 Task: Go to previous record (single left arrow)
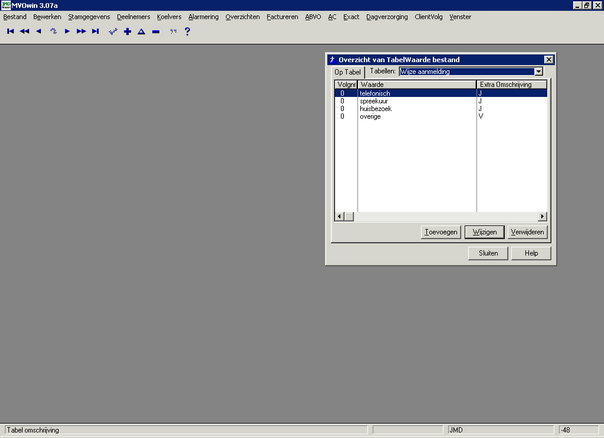[39, 31]
